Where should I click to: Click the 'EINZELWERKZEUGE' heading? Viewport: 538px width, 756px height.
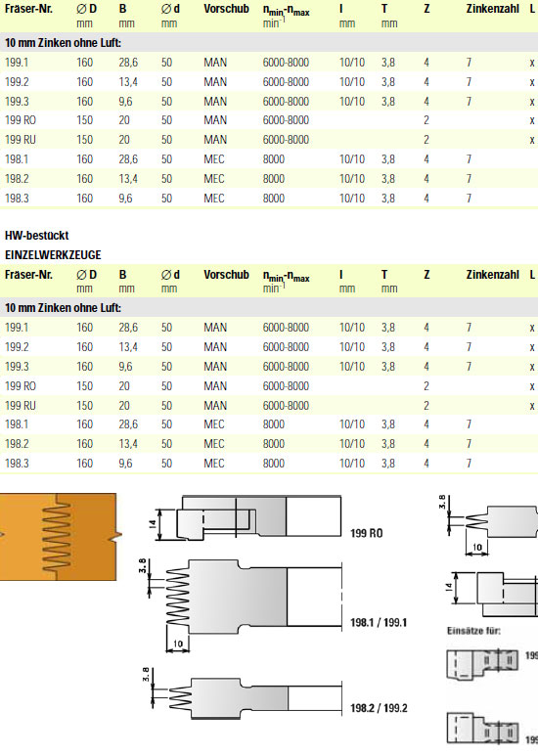[x=53, y=254]
